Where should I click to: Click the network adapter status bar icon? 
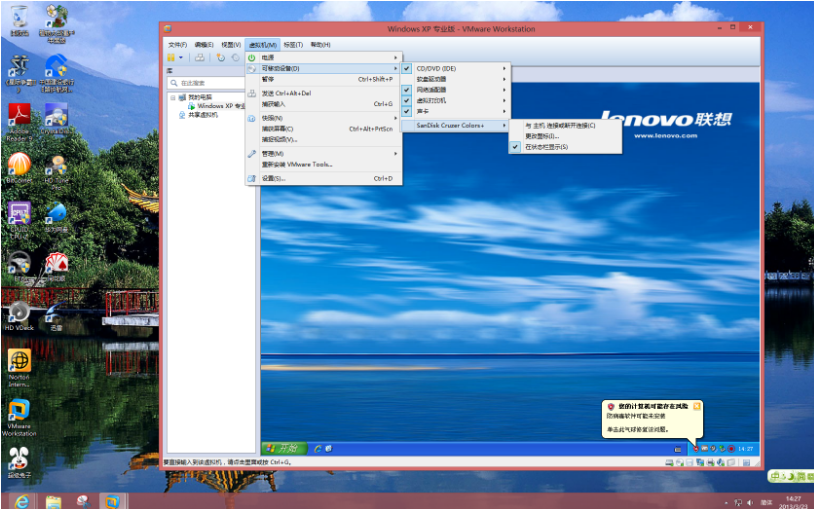coord(700,462)
